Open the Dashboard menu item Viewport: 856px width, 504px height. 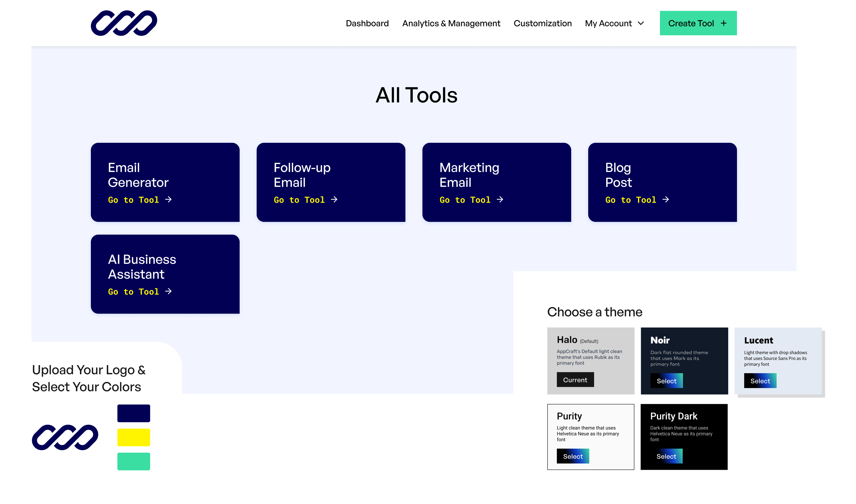tap(367, 23)
